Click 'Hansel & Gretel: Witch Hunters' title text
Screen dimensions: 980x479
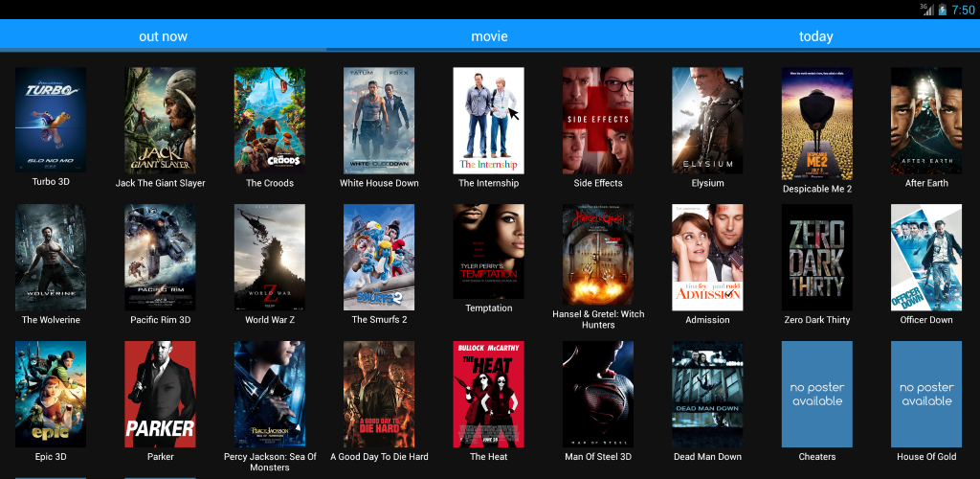pyautogui.click(x=598, y=320)
